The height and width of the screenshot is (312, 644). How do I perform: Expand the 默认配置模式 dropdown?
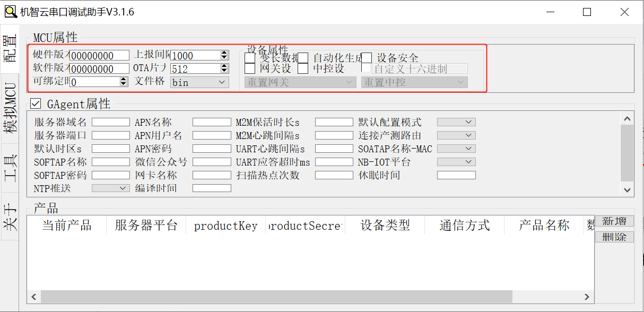[x=456, y=122]
